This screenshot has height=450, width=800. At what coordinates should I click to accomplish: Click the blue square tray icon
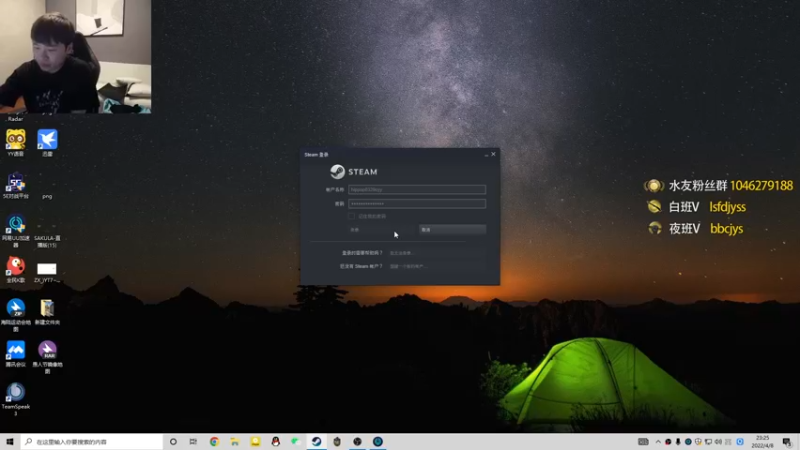coord(740,442)
